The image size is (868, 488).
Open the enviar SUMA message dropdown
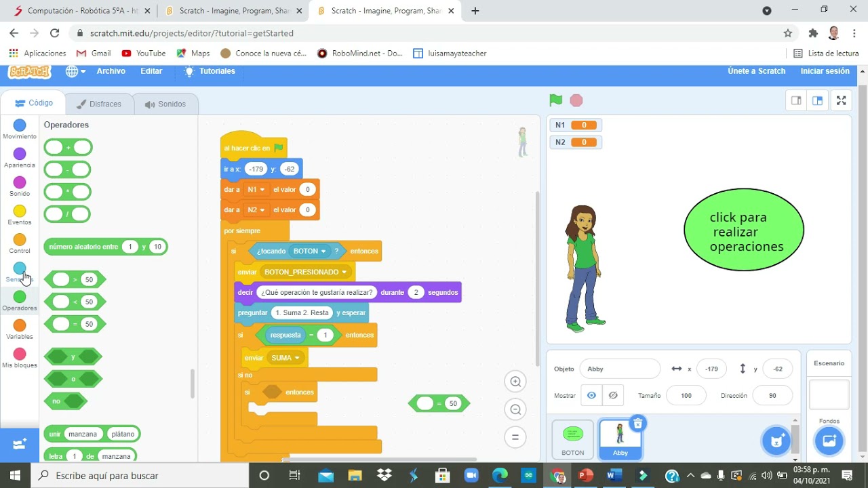(285, 358)
